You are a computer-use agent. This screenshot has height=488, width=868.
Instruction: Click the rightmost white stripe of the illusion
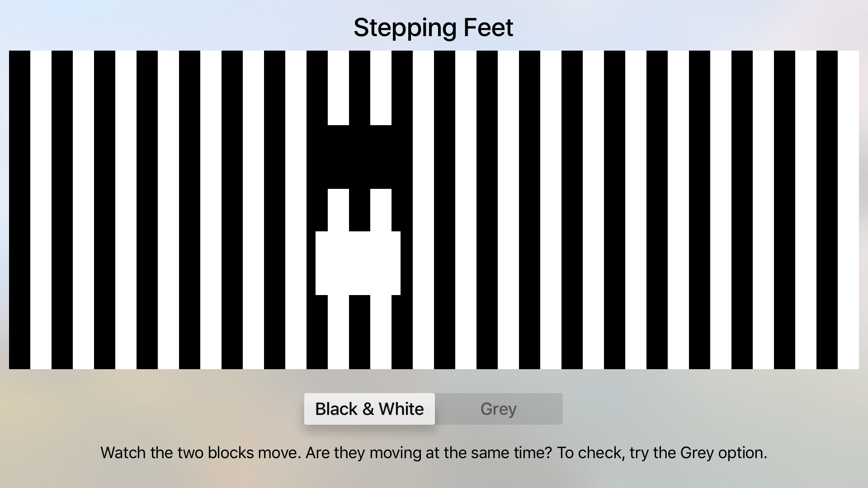(848, 210)
